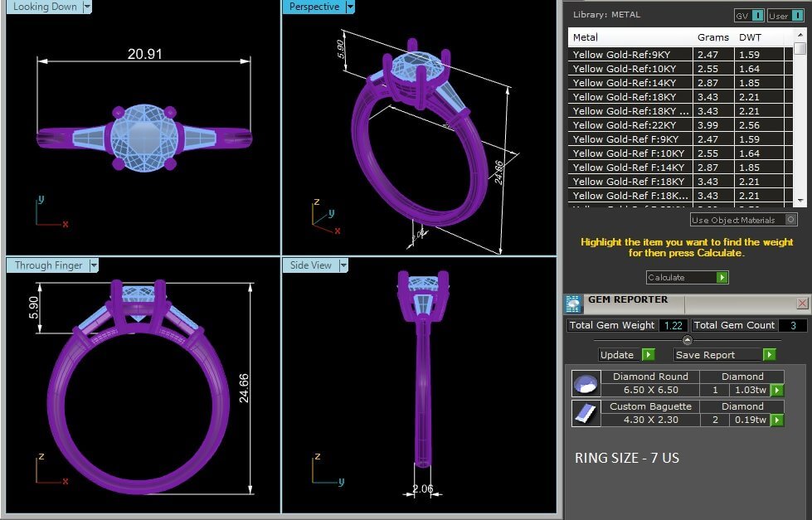Select the Yellow Gold-Ref:22KY row
The height and width of the screenshot is (520, 812).
pyautogui.click(x=680, y=125)
